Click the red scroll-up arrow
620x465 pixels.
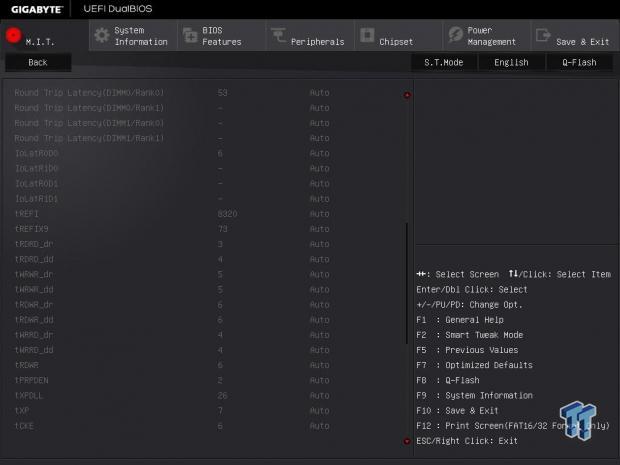click(x=407, y=96)
